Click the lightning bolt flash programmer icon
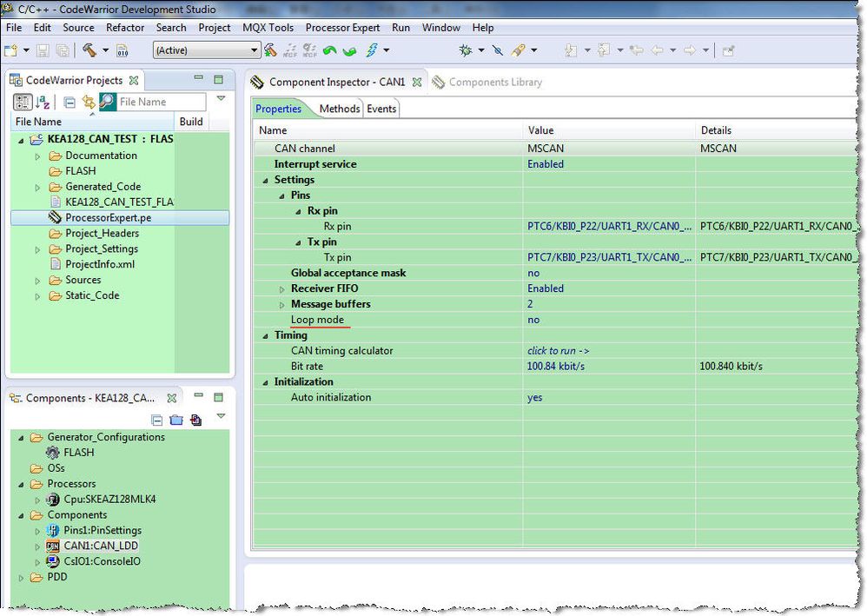Image resolution: width=867 pixels, height=616 pixels. (x=370, y=50)
